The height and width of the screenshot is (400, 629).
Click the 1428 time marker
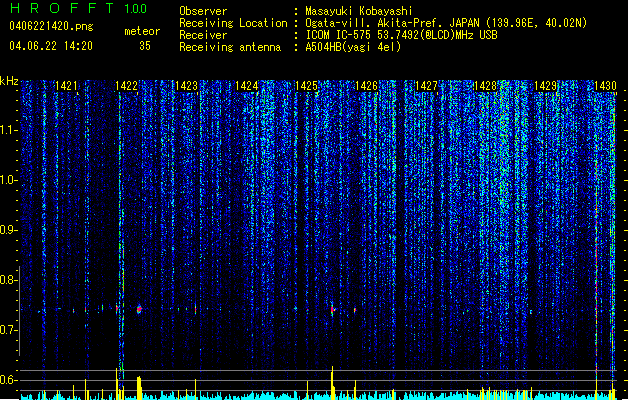click(x=485, y=86)
